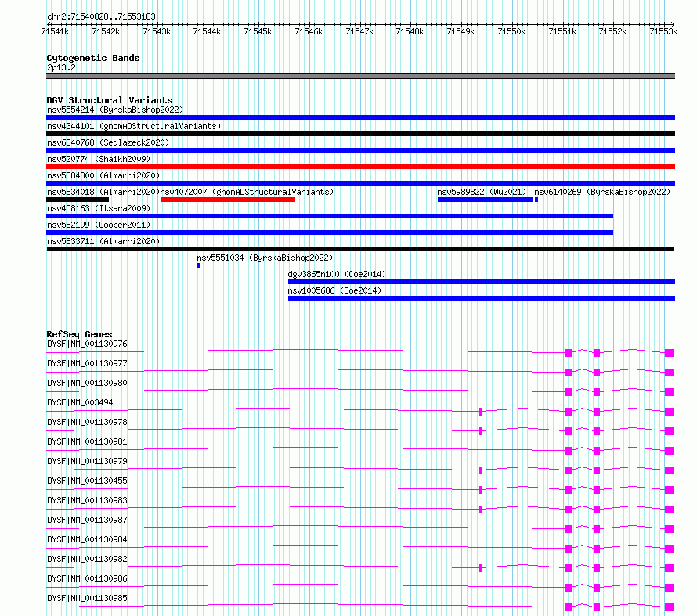
Task: Open DYSF|NM_001130980 transcript label
Action: point(87,383)
